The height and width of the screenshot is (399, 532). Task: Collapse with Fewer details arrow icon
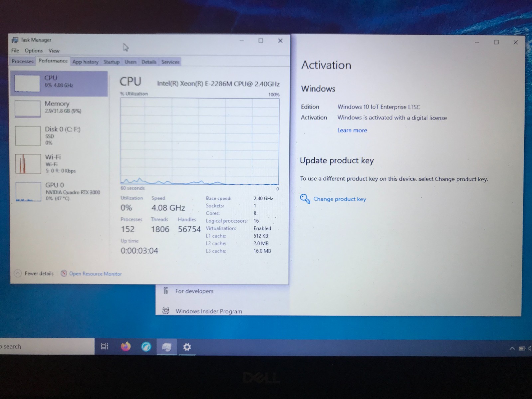(x=18, y=273)
